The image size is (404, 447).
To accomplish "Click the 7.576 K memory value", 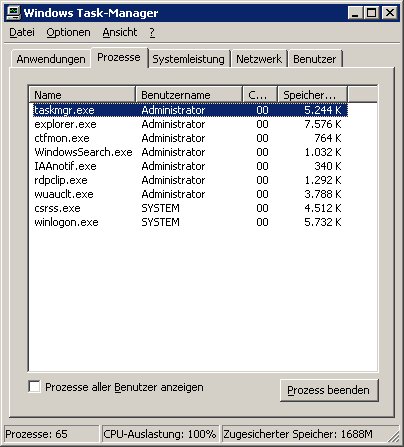I will [x=323, y=124].
